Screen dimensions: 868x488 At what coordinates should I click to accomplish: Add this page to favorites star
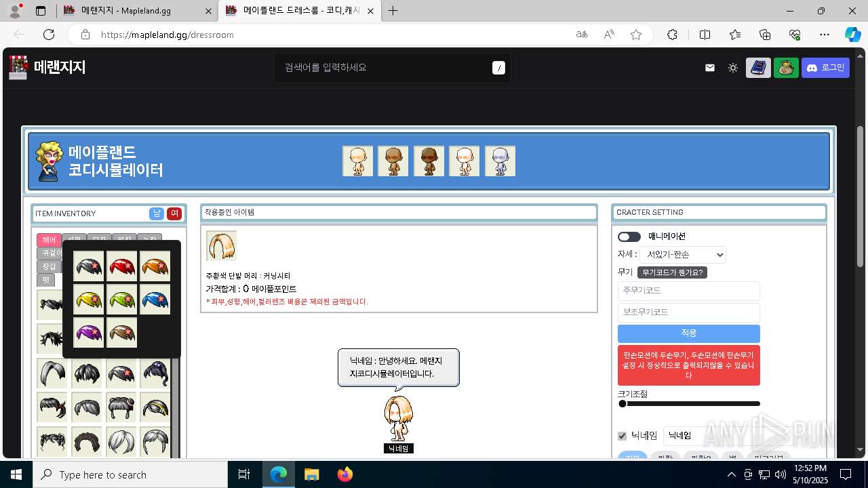tap(636, 35)
